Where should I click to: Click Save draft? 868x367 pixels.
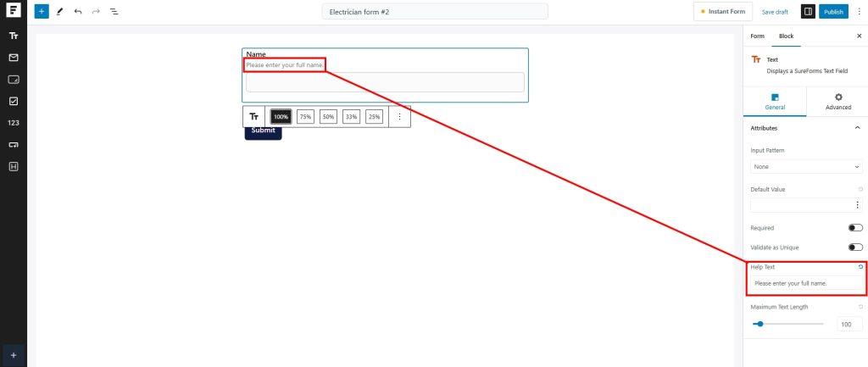pos(775,12)
